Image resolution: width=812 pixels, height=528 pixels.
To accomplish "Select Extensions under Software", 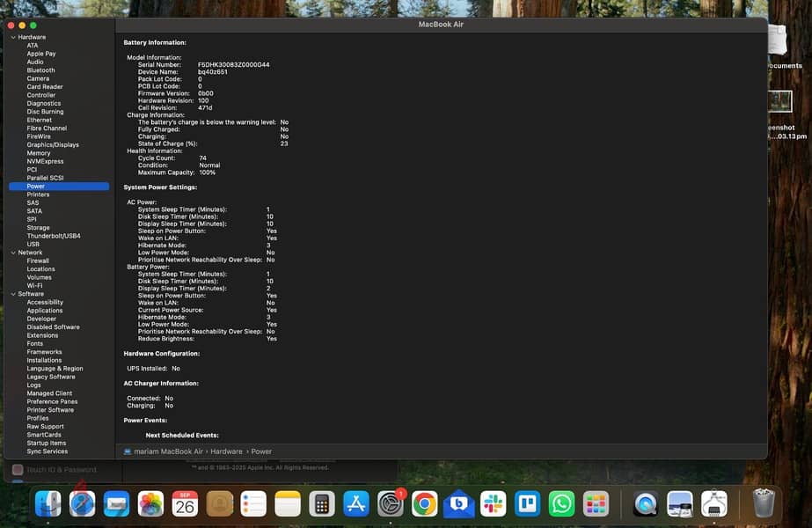I will (x=42, y=336).
